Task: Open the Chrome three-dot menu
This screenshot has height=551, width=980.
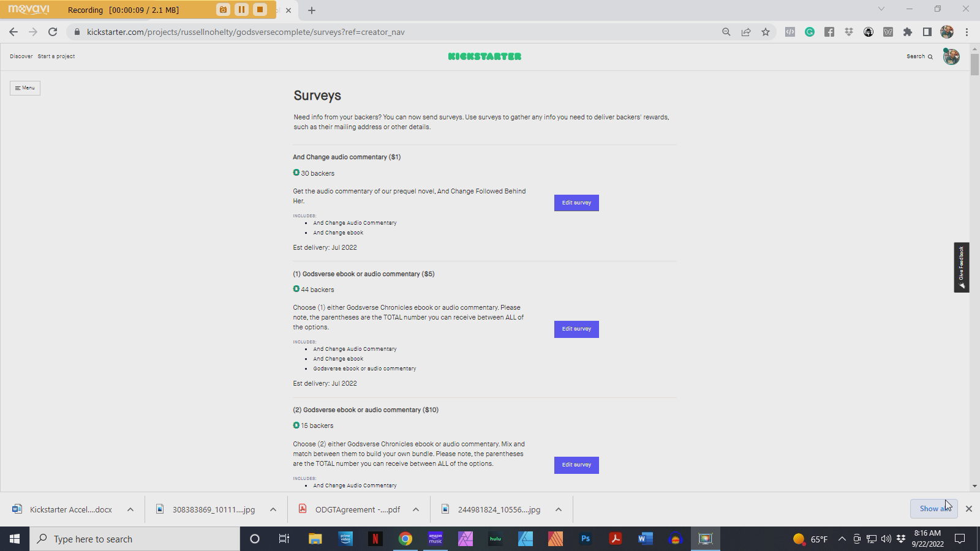Action: coord(968,32)
